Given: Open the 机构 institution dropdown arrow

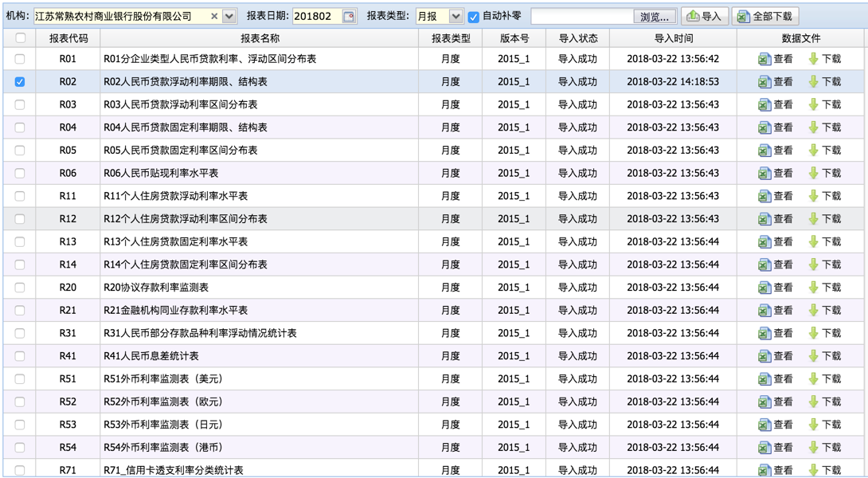Looking at the screenshot, I should [229, 16].
